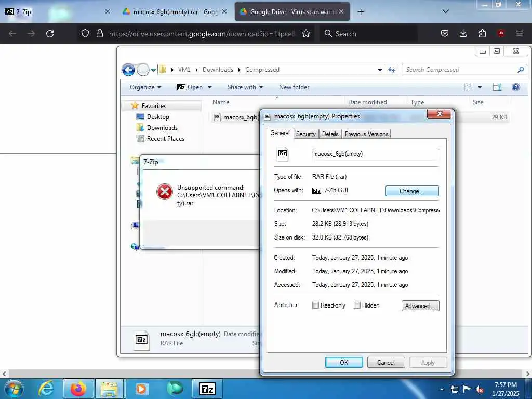
Task: Bookmark this page with the star
Action: [x=306, y=33]
